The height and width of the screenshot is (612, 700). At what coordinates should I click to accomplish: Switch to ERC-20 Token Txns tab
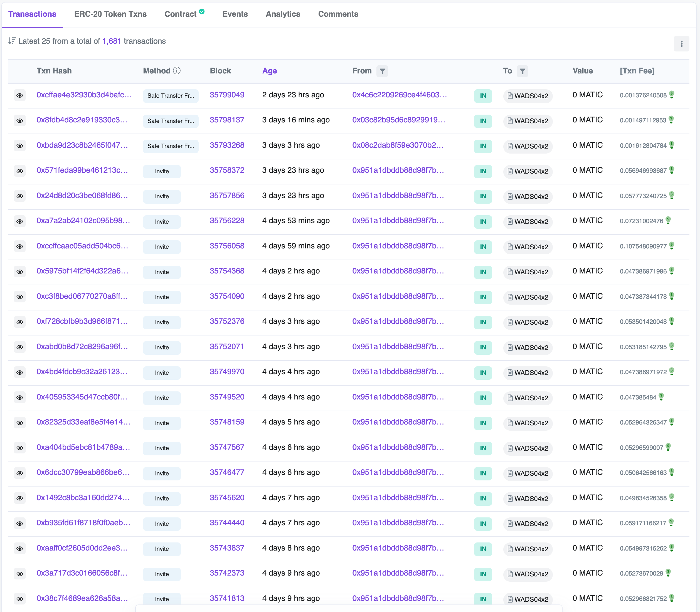(110, 14)
